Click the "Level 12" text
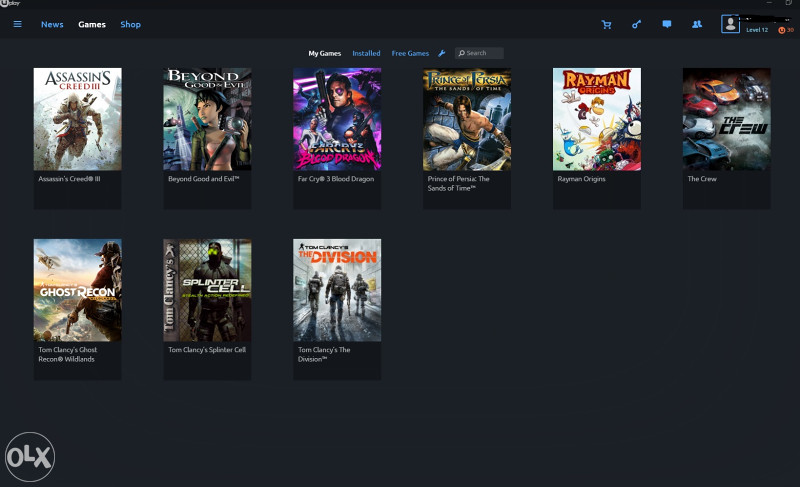The width and height of the screenshot is (800, 487). [757, 30]
